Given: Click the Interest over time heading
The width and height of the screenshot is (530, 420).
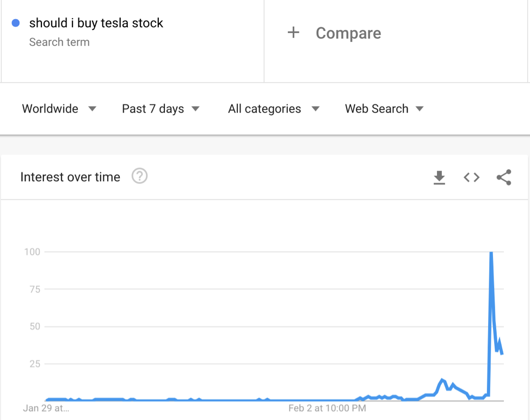Looking at the screenshot, I should (70, 177).
